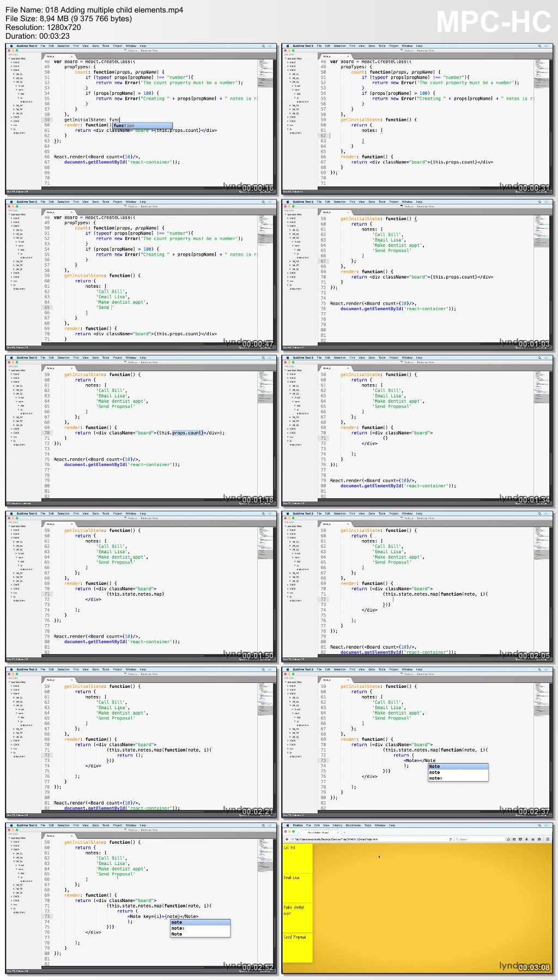Open the frame thumbnail stamped 00:02:21
The image size is (558, 980).
point(141,742)
